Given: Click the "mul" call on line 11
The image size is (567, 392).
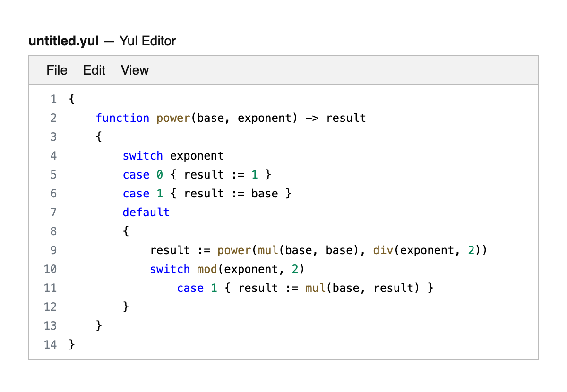Looking at the screenshot, I should (315, 288).
